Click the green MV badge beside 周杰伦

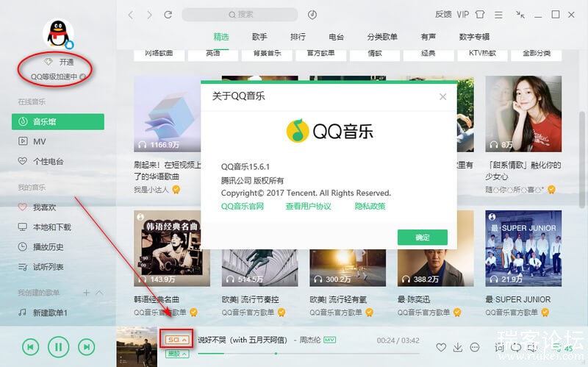329,340
